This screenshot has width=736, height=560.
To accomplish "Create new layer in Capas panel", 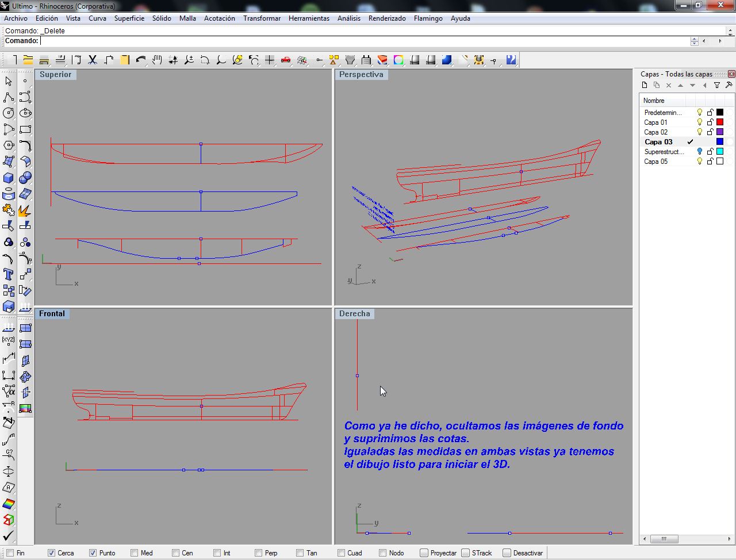I will tap(645, 85).
